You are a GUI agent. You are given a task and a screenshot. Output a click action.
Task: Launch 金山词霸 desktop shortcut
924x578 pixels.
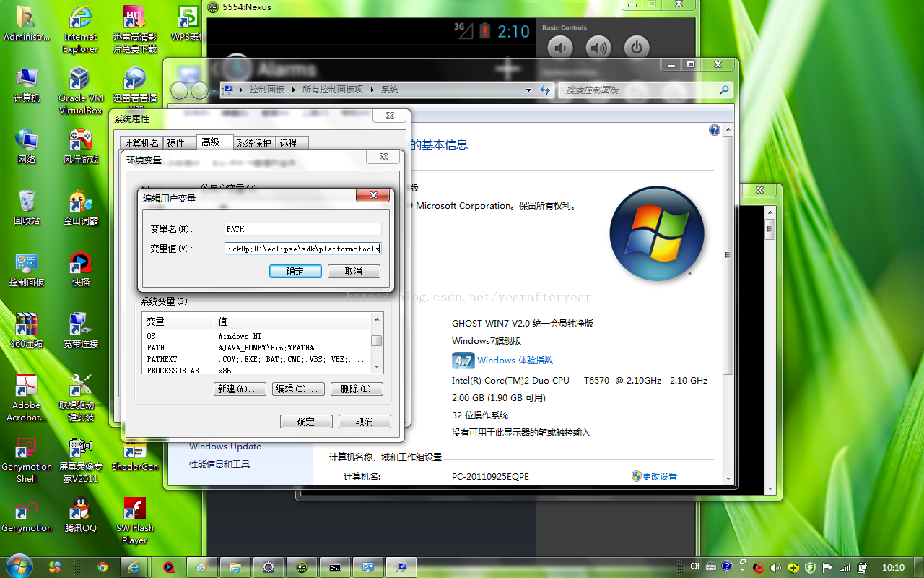click(x=80, y=208)
